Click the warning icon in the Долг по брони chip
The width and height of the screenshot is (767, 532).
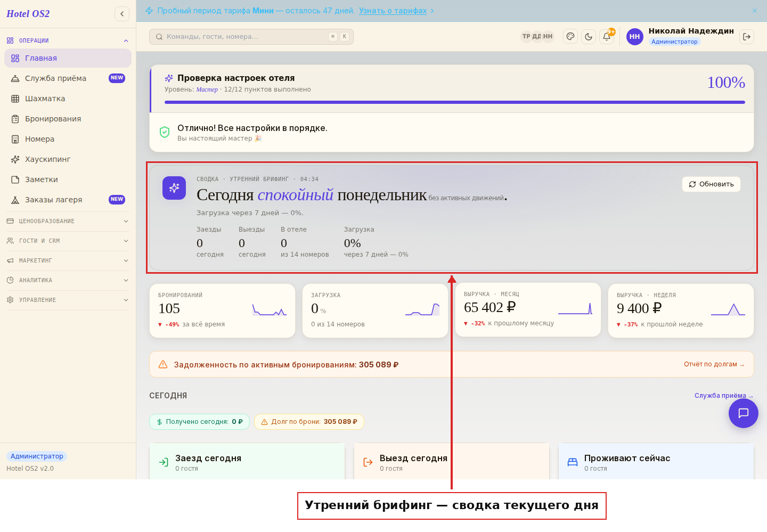(264, 422)
